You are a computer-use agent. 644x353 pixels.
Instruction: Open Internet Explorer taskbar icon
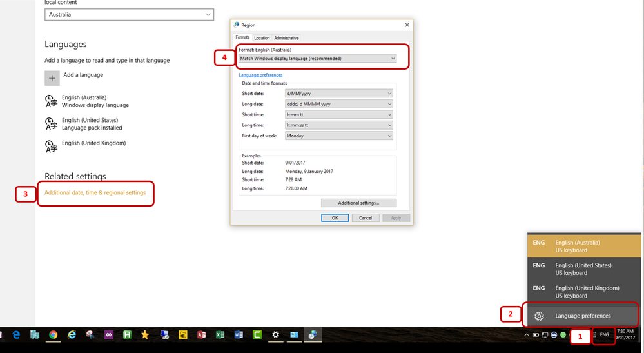click(72, 335)
